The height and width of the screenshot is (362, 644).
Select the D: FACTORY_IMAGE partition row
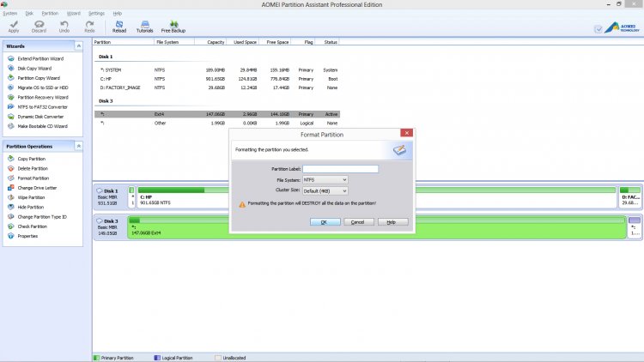217,87
